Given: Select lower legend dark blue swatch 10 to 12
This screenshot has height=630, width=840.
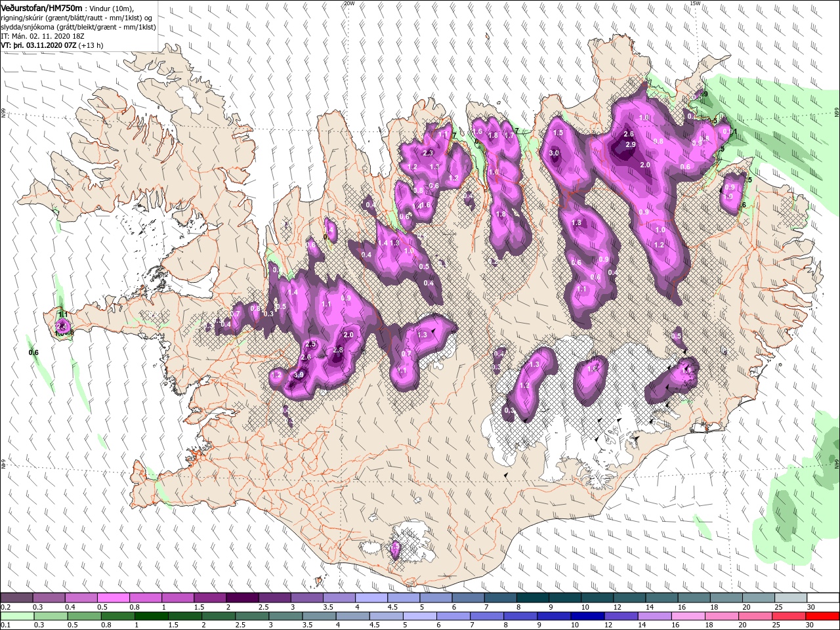Looking at the screenshot, I should pyautogui.click(x=586, y=616).
